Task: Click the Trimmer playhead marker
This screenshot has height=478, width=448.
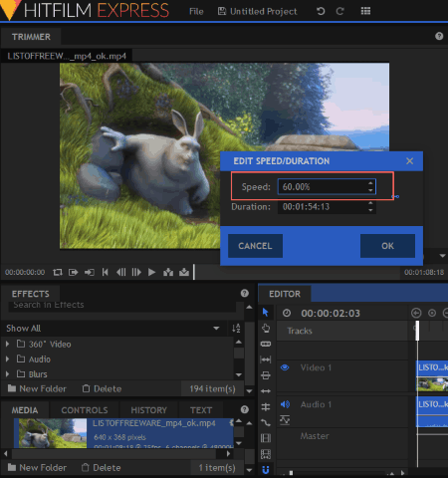Action: (194, 272)
